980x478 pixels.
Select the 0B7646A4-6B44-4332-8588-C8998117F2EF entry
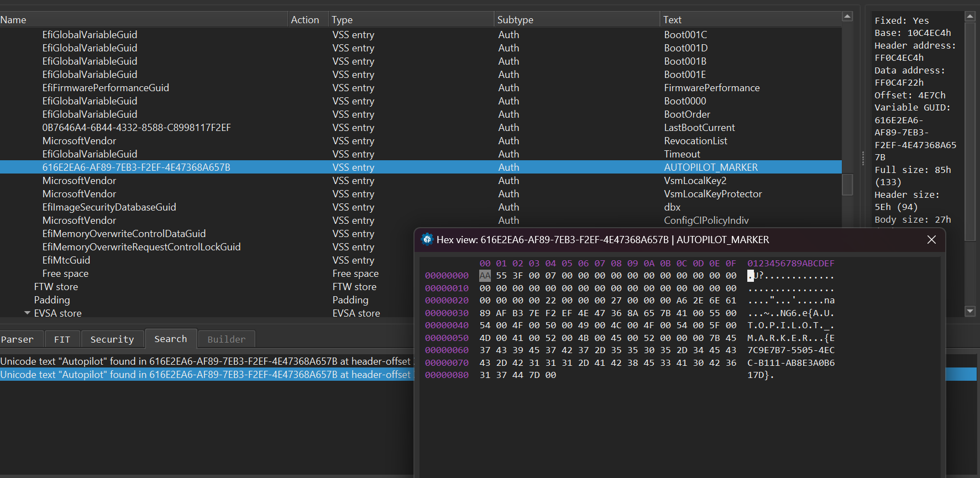(x=137, y=127)
